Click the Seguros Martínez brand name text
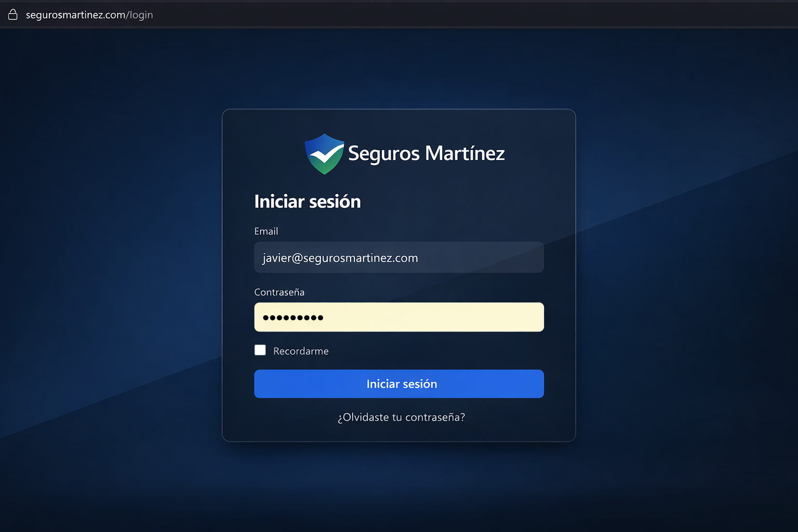Screen dimensions: 798x532 (426, 153)
